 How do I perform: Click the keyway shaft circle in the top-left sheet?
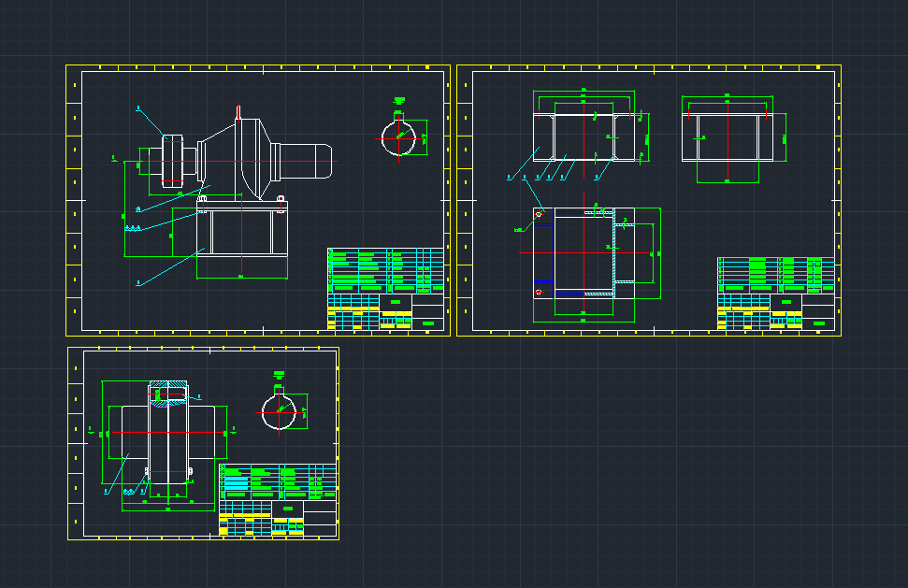click(x=399, y=137)
